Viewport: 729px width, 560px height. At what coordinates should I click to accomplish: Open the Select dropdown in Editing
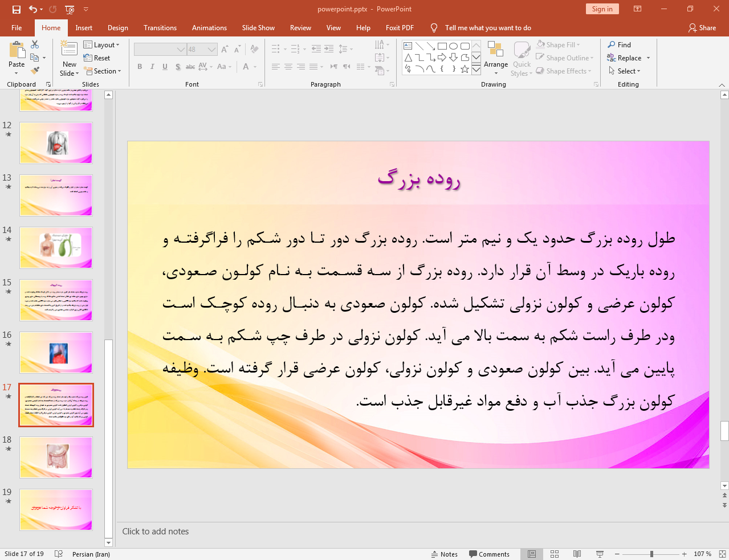[625, 71]
